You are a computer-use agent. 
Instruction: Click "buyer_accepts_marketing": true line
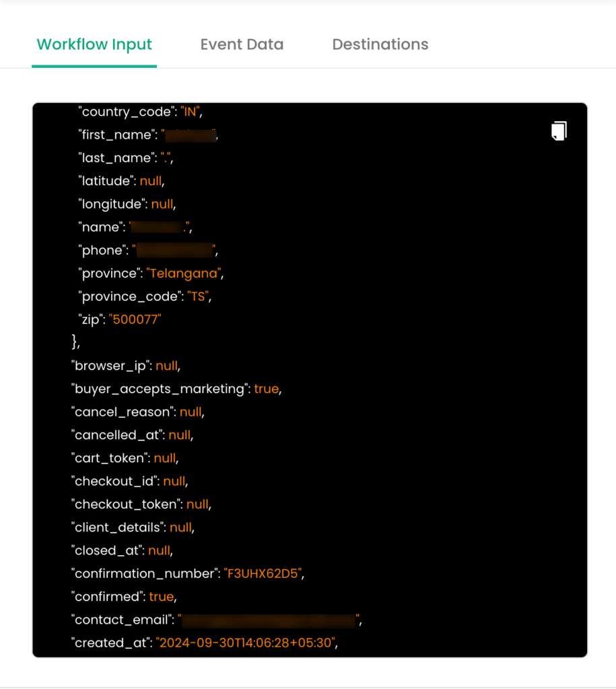click(x=176, y=389)
